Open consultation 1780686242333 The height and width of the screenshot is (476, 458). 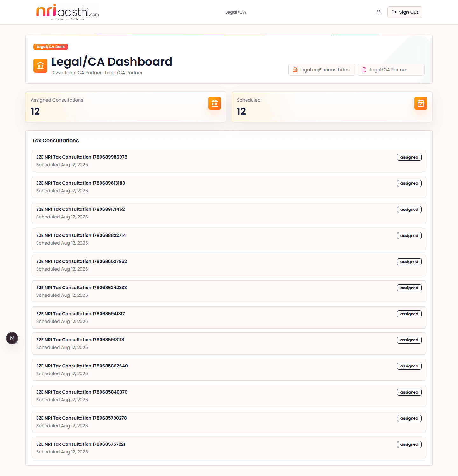[229, 291]
